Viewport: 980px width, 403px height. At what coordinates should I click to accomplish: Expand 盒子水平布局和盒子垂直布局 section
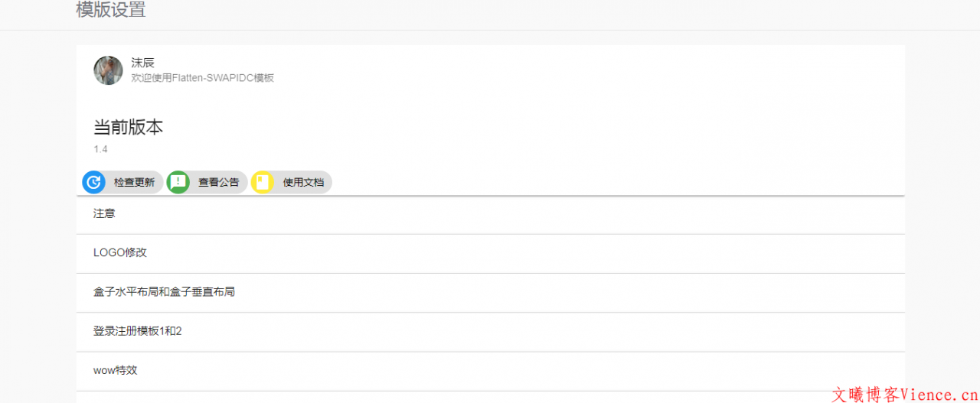tap(164, 292)
